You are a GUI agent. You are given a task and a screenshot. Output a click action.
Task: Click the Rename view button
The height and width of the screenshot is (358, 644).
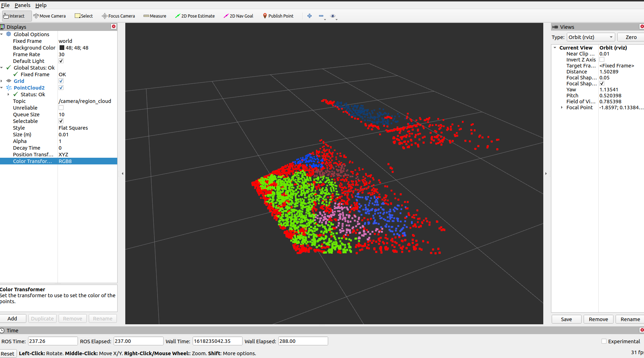point(630,319)
